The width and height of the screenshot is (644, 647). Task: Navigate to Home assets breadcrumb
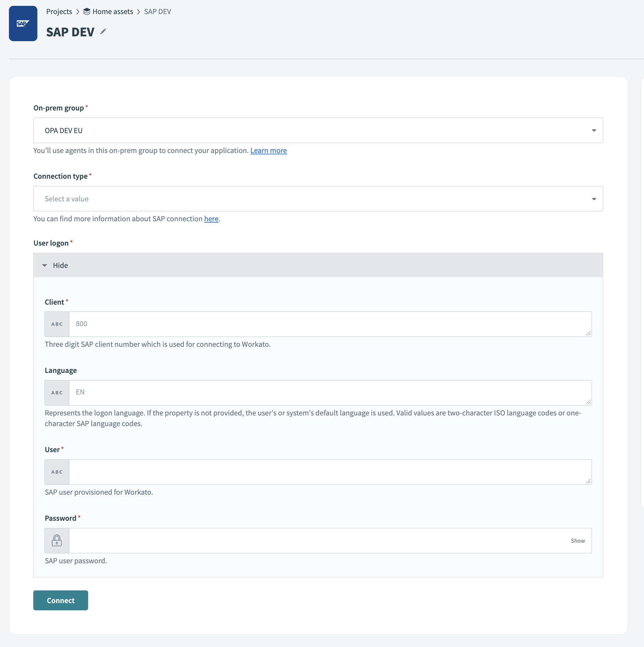pos(112,12)
